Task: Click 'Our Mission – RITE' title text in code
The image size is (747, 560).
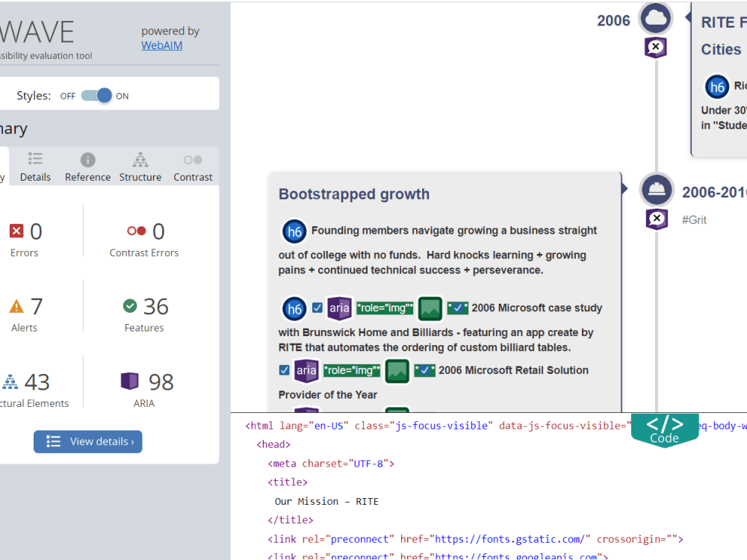Action: coord(327,502)
